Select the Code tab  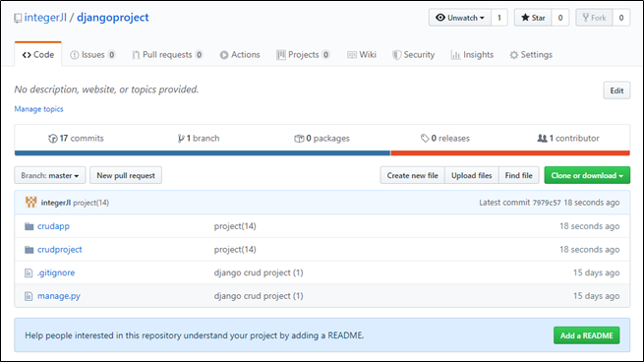click(38, 55)
